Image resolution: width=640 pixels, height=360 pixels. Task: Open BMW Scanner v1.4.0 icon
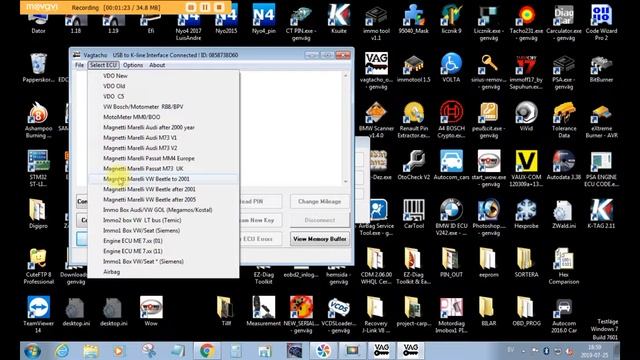click(x=376, y=120)
